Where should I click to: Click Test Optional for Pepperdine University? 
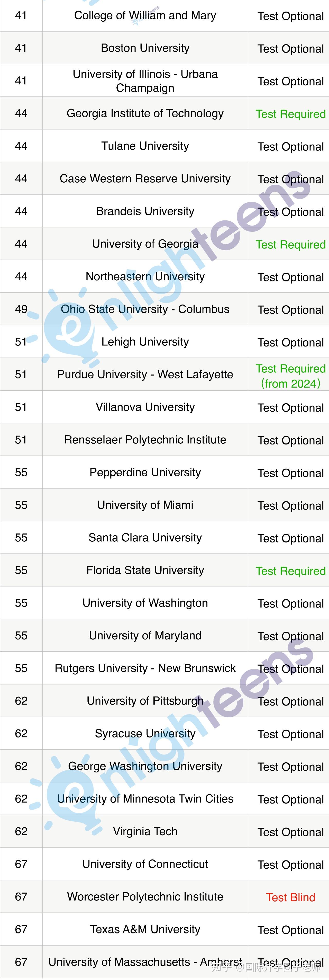(291, 473)
